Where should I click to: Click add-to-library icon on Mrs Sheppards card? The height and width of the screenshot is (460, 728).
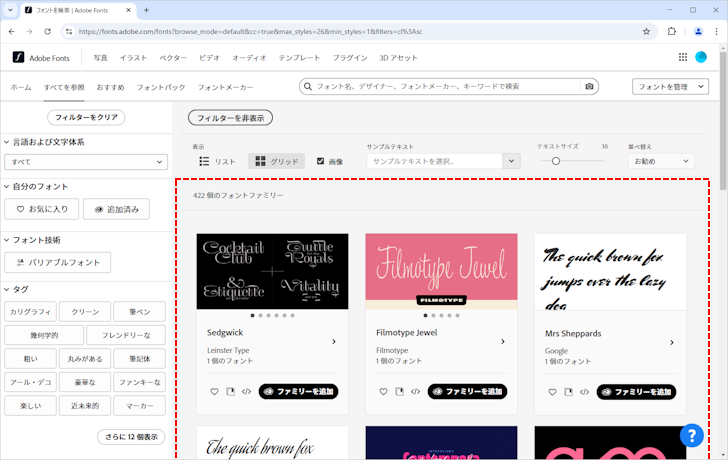(x=568, y=391)
